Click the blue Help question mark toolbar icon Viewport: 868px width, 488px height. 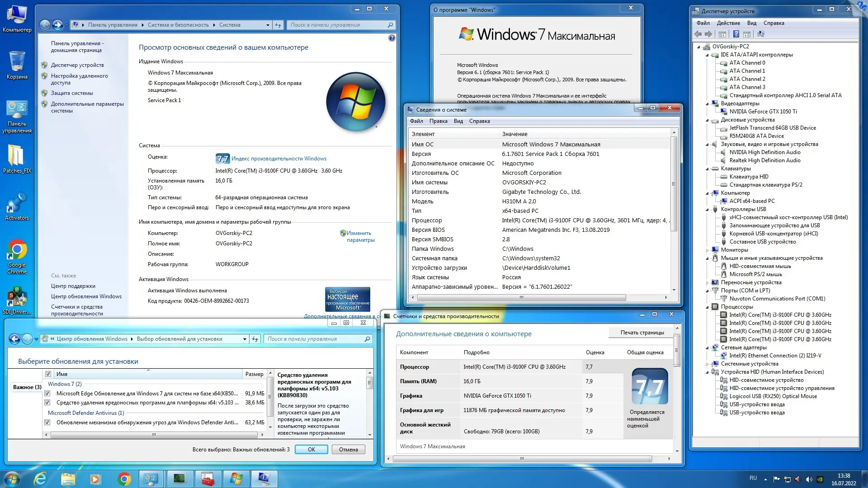point(736,34)
